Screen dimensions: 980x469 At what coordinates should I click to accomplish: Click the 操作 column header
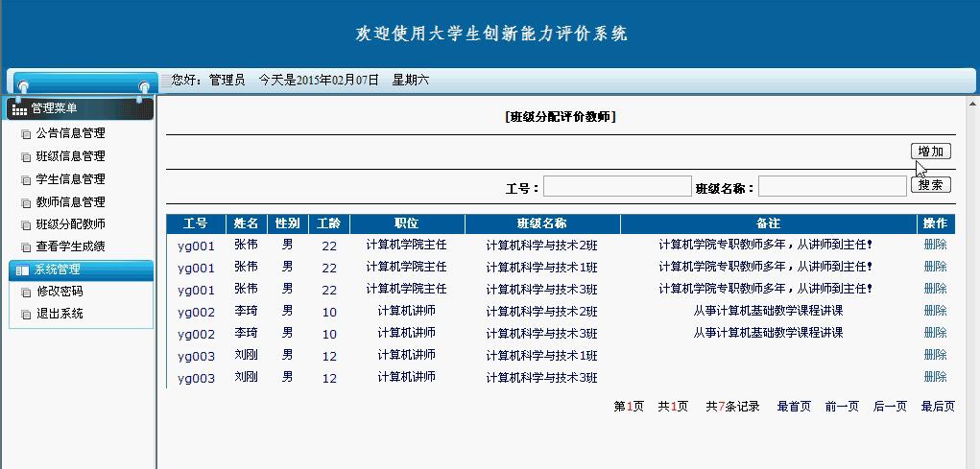point(936,223)
